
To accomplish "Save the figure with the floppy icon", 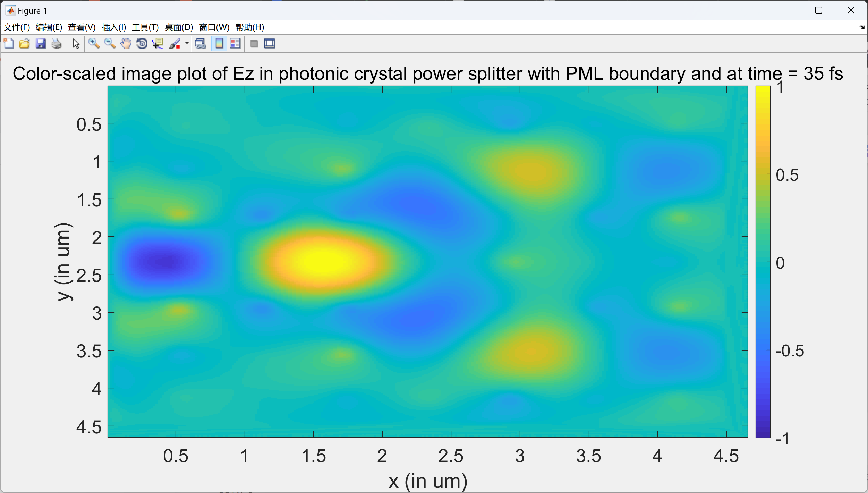I will [x=41, y=44].
